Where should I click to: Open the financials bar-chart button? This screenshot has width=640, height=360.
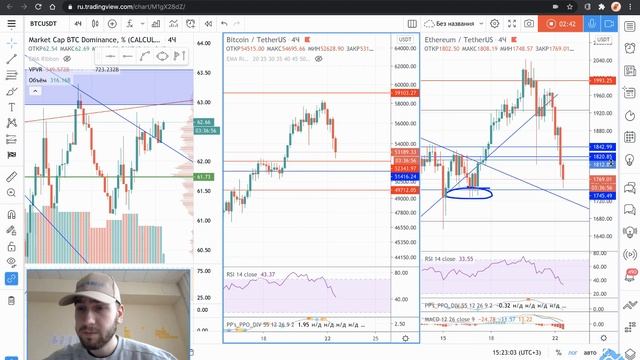pos(156,24)
